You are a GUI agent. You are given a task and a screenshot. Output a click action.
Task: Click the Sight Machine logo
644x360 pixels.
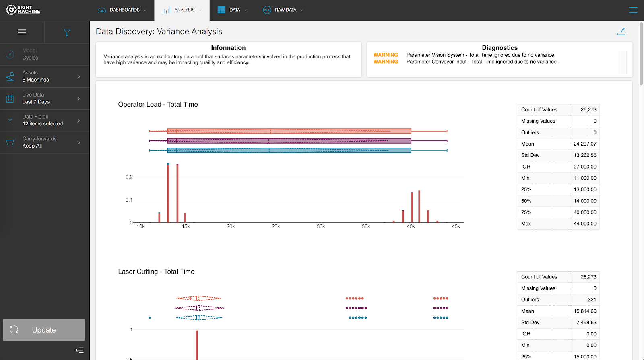pyautogui.click(x=23, y=10)
